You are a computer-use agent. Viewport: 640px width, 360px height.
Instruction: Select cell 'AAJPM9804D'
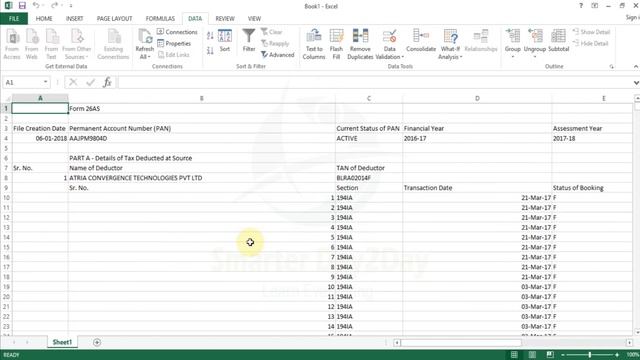pos(202,138)
